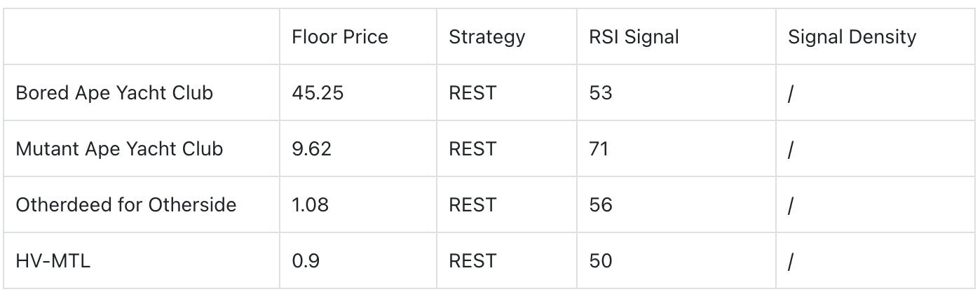980x294 pixels.
Task: Select the 0.9 floor price cell
Action: [305, 260]
